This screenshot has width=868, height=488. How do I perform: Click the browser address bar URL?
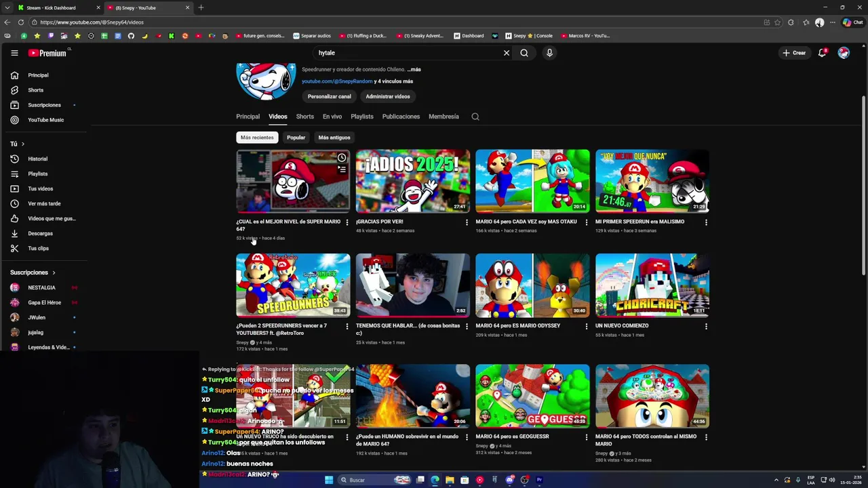92,22
